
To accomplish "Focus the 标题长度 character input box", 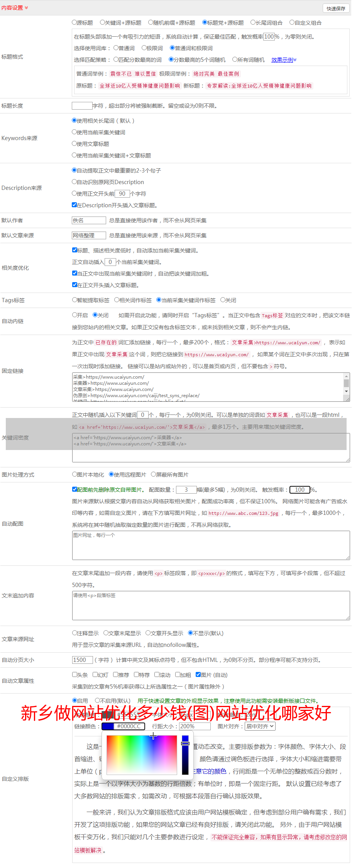I will click(x=82, y=106).
